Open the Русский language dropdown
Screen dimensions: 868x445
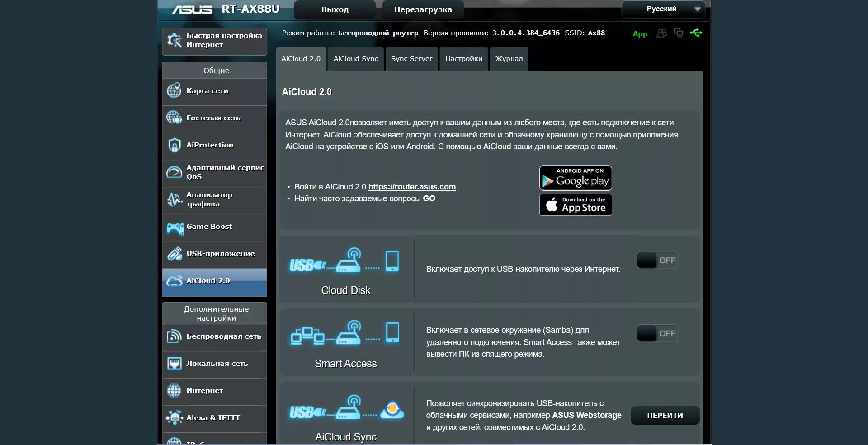click(x=663, y=9)
